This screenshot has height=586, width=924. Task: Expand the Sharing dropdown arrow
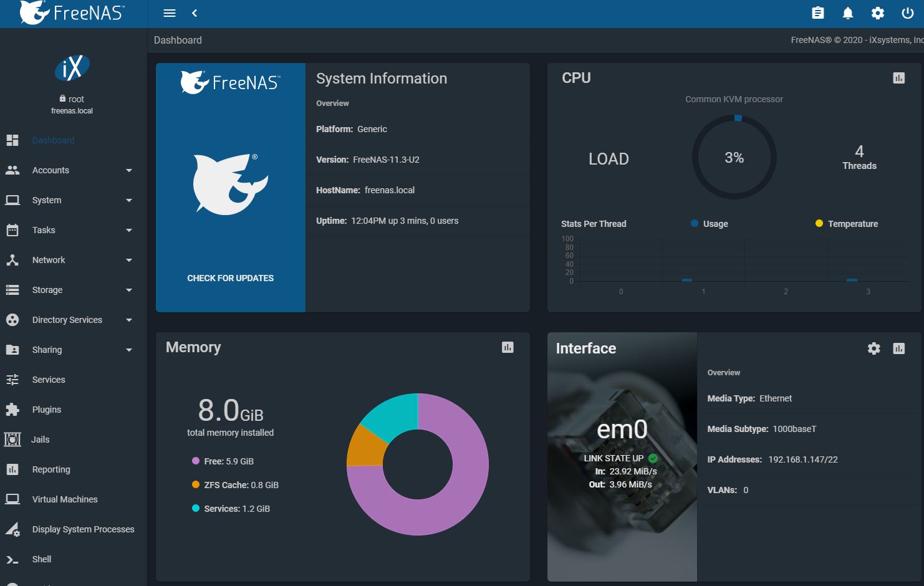129,350
